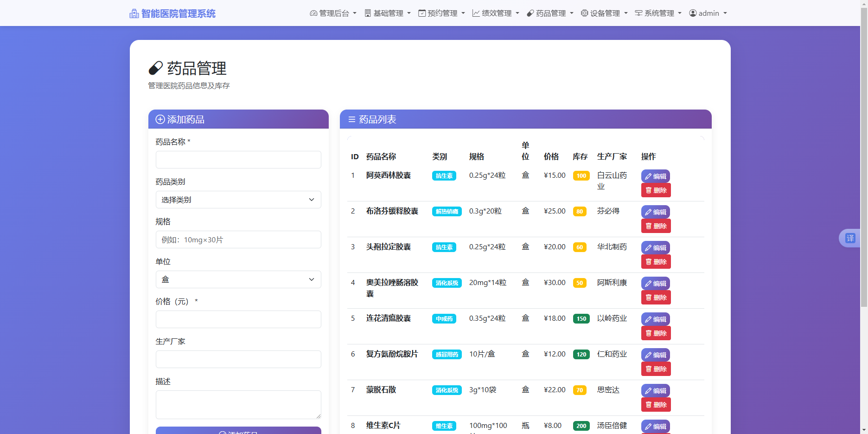The width and height of the screenshot is (868, 434).
Task: Open the 基础管理 menu
Action: (x=388, y=13)
